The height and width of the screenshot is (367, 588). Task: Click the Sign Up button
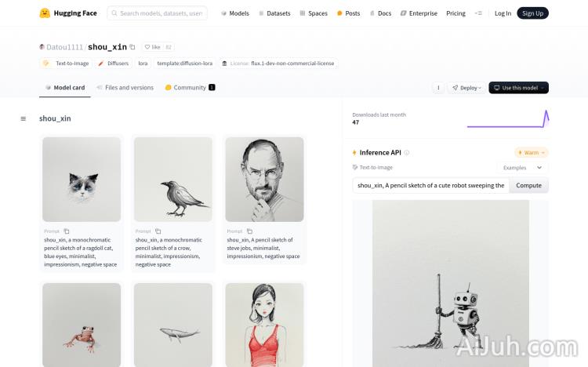[532, 13]
